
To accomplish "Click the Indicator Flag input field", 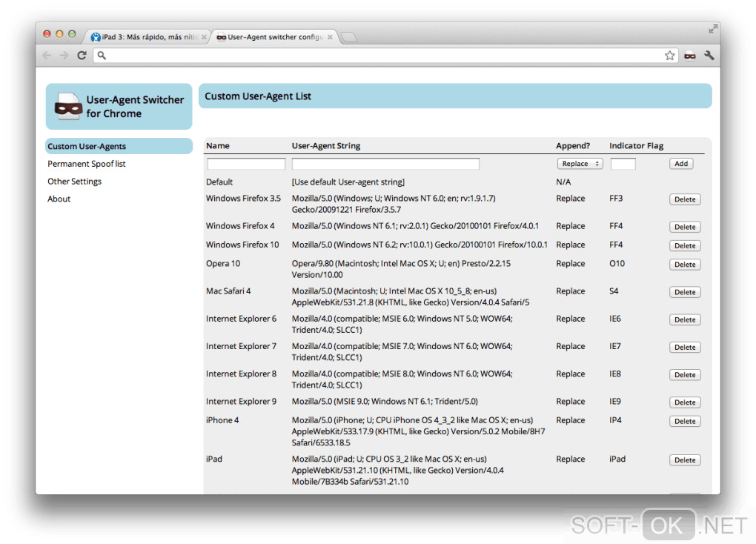I will 623,164.
